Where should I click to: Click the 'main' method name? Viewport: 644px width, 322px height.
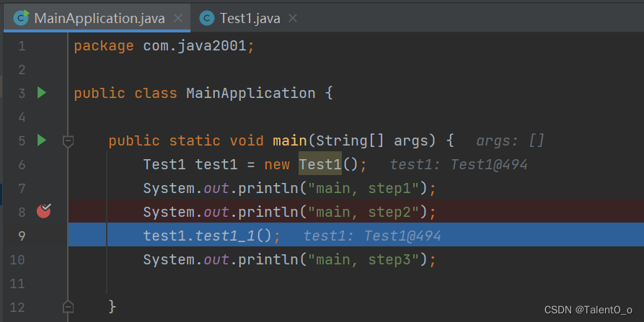click(290, 140)
